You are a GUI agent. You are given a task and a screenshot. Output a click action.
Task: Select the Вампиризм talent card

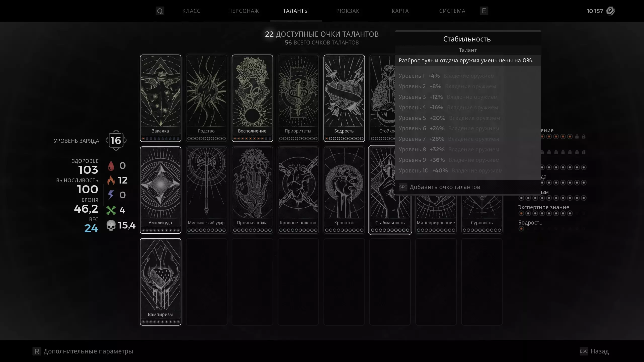[x=160, y=282]
